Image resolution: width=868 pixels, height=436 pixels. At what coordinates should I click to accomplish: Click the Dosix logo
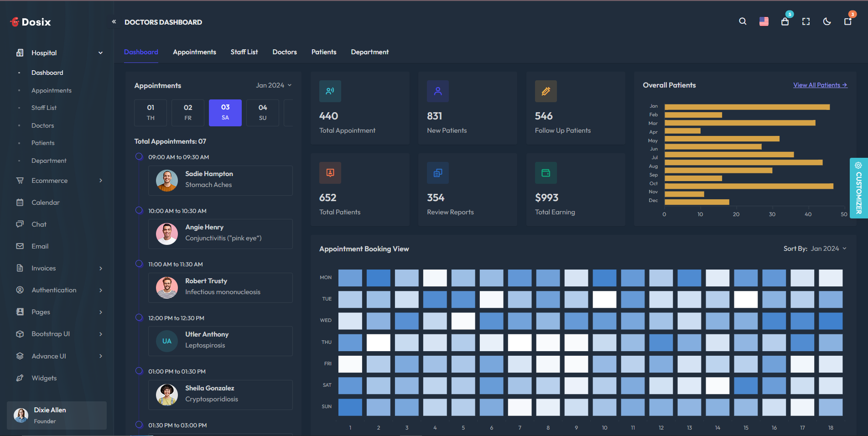click(x=30, y=22)
